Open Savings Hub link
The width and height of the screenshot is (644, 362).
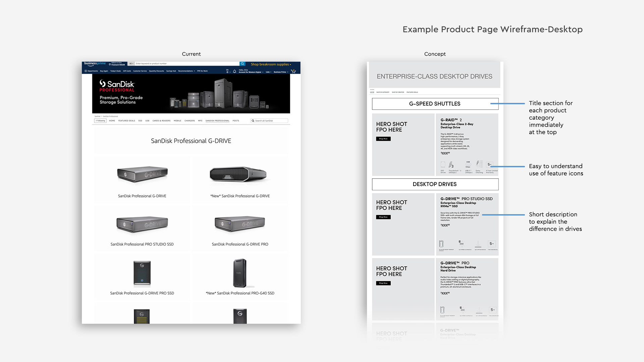coord(171,71)
